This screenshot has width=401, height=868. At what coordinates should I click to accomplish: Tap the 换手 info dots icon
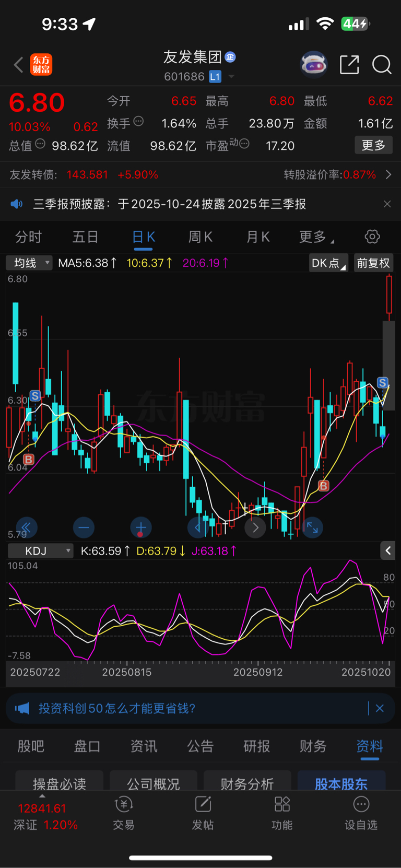point(138,121)
